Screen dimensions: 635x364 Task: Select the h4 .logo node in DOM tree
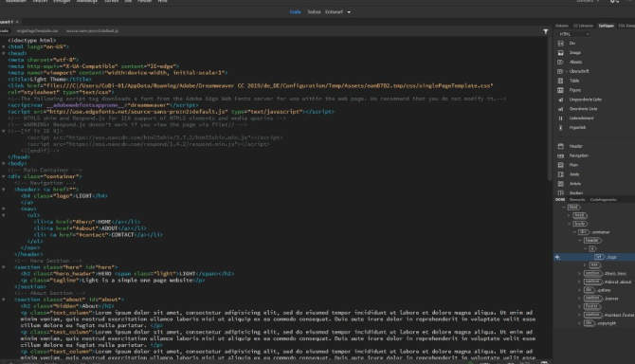point(606,257)
